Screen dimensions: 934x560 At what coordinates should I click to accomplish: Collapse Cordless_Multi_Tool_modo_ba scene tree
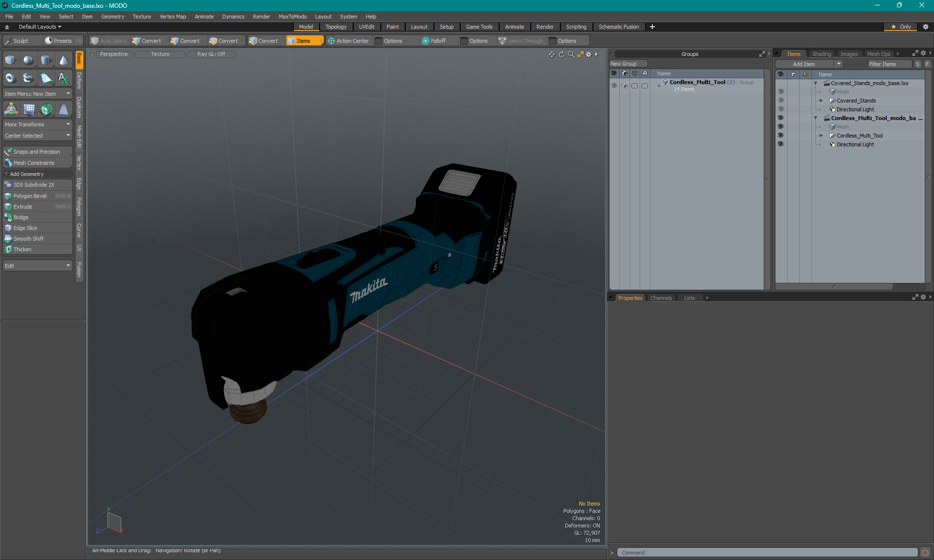coord(816,118)
